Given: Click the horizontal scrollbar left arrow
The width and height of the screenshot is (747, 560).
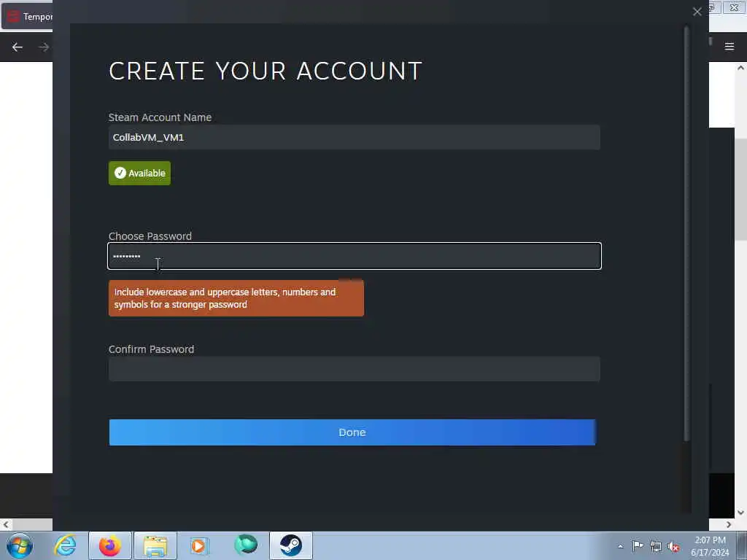Looking at the screenshot, I should pos(5,524).
